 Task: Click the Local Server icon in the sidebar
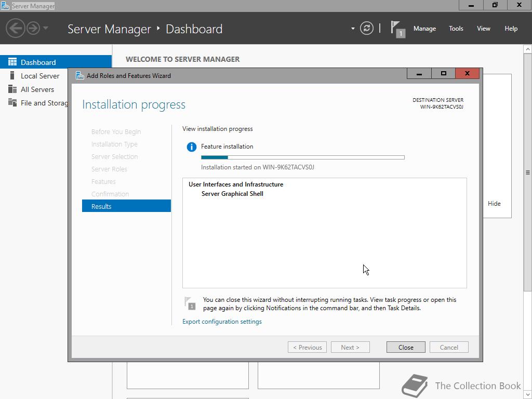pos(12,75)
